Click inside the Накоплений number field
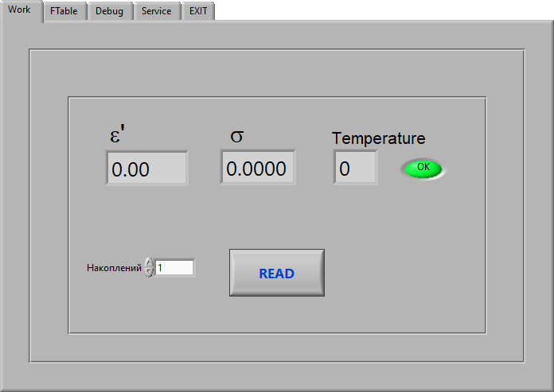Image resolution: width=554 pixels, height=392 pixels. click(x=174, y=268)
